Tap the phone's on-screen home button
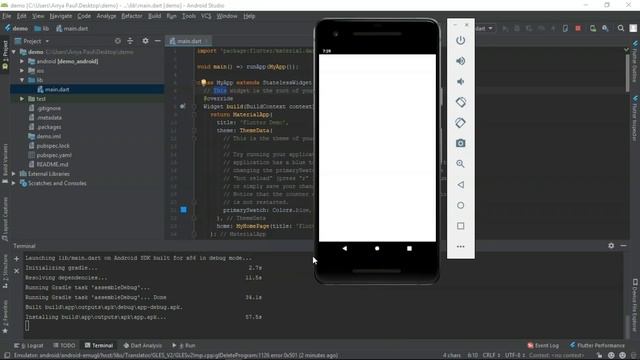 (x=377, y=248)
